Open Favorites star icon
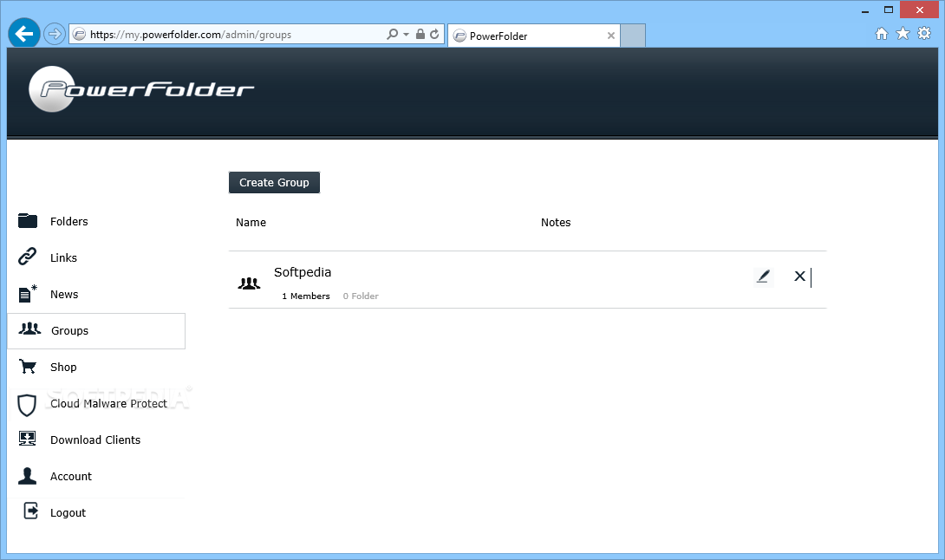The width and height of the screenshot is (945, 560). pyautogui.click(x=903, y=33)
